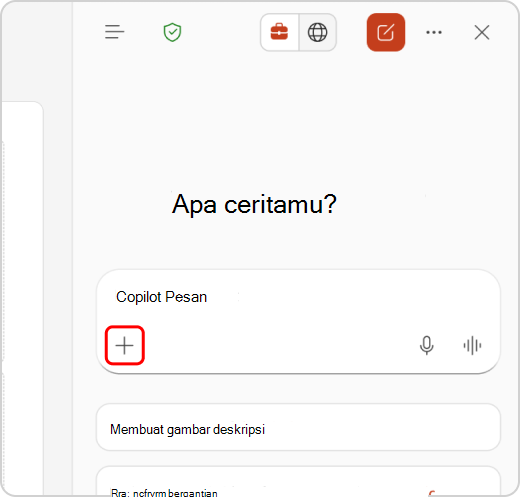Click the plus button to add content
Screen dimensions: 520x497
[125, 345]
